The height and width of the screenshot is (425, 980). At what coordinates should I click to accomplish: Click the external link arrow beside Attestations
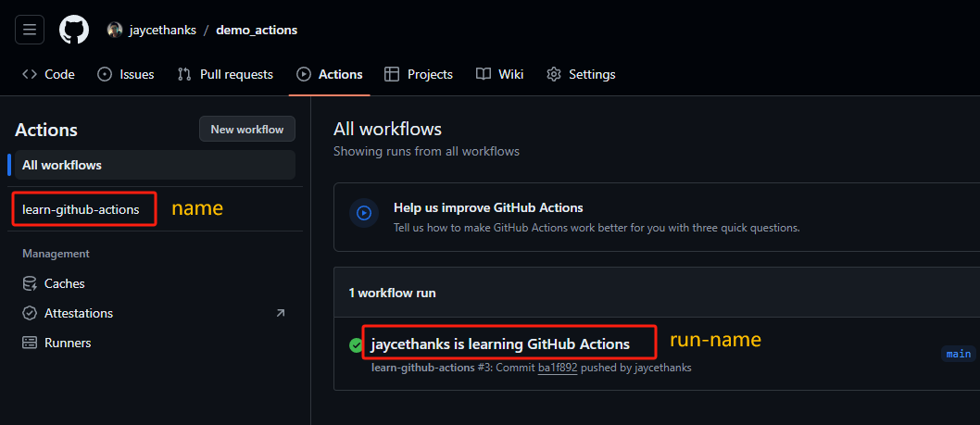[281, 313]
